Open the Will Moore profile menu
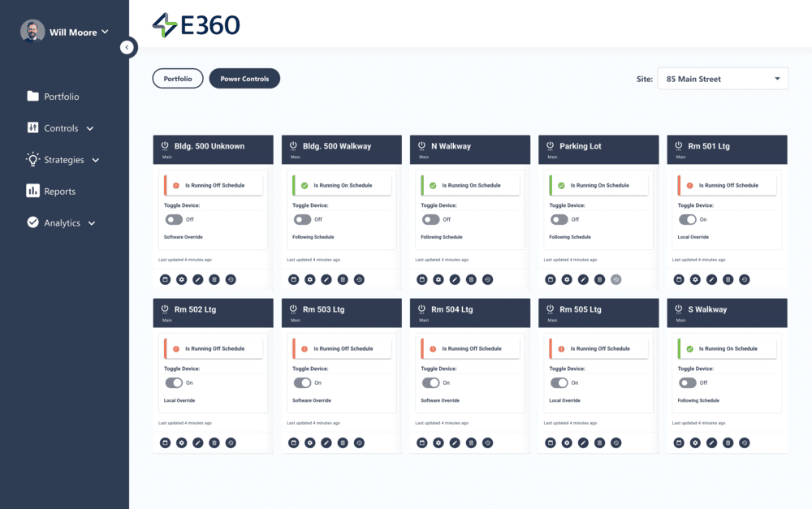The height and width of the screenshot is (509, 812). click(x=65, y=32)
